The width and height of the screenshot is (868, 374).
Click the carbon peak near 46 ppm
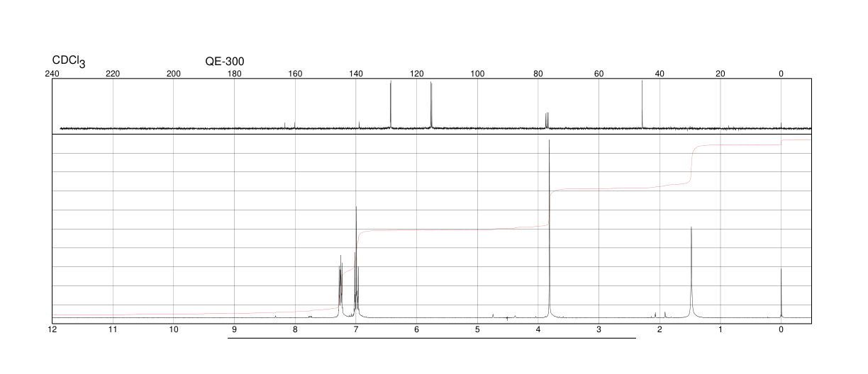642,104
